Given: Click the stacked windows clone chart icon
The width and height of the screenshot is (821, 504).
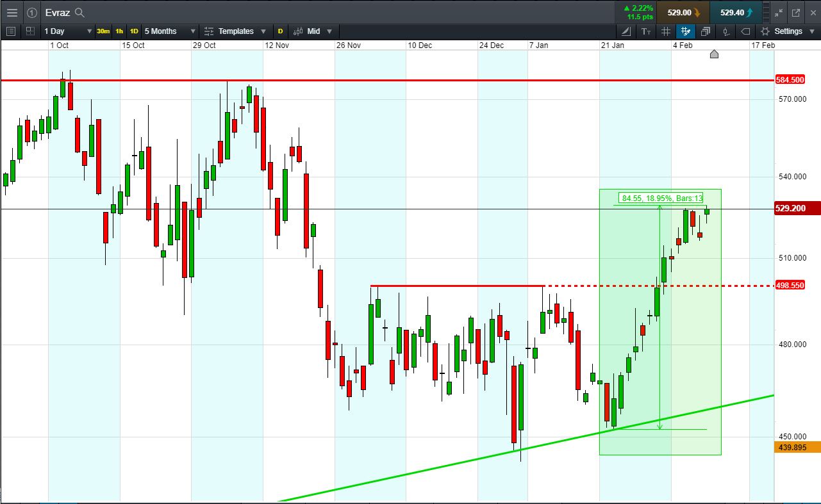Looking at the screenshot, I should 706,31.
